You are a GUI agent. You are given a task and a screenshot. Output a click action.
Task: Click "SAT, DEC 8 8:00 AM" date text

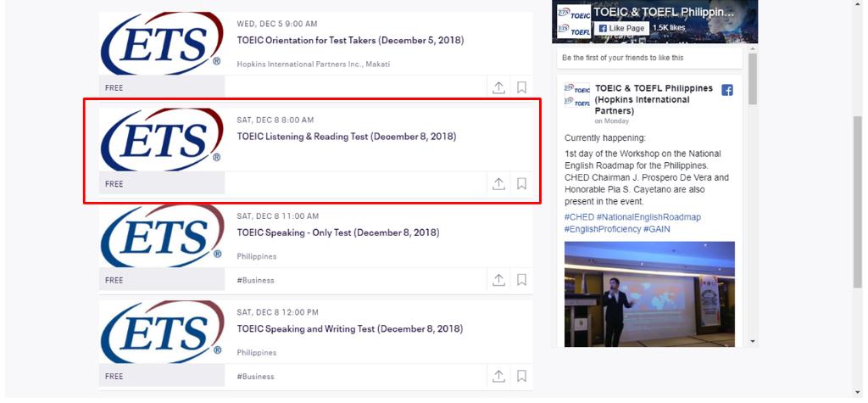pyautogui.click(x=275, y=120)
